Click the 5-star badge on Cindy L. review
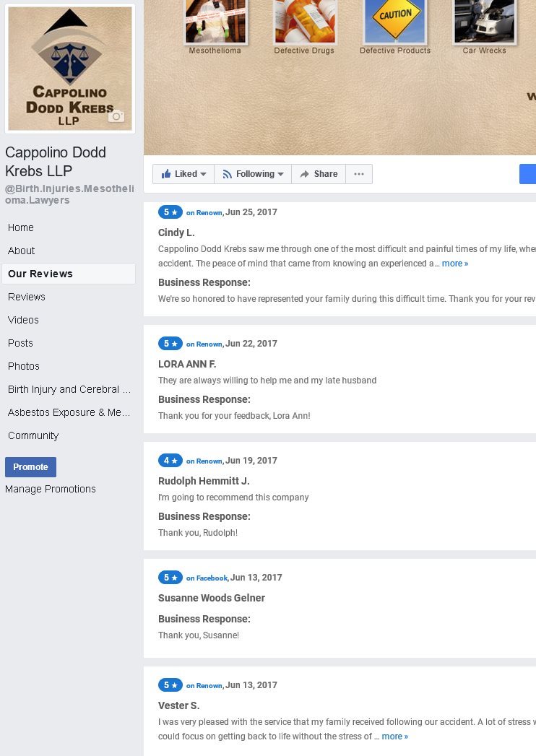This screenshot has width=536, height=756. coord(170,212)
